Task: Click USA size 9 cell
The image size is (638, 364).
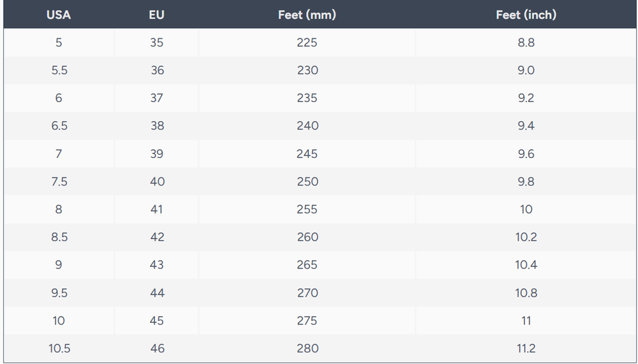Action: (x=59, y=265)
